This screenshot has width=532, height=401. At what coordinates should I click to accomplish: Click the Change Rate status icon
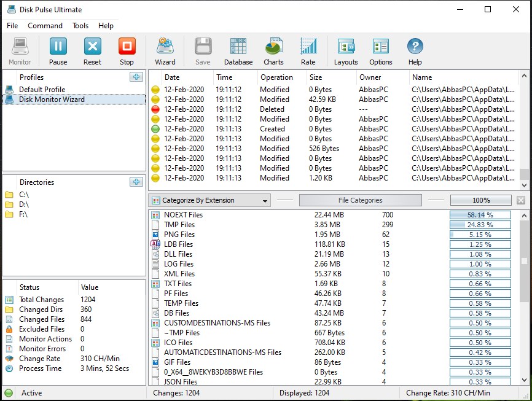tap(9, 359)
